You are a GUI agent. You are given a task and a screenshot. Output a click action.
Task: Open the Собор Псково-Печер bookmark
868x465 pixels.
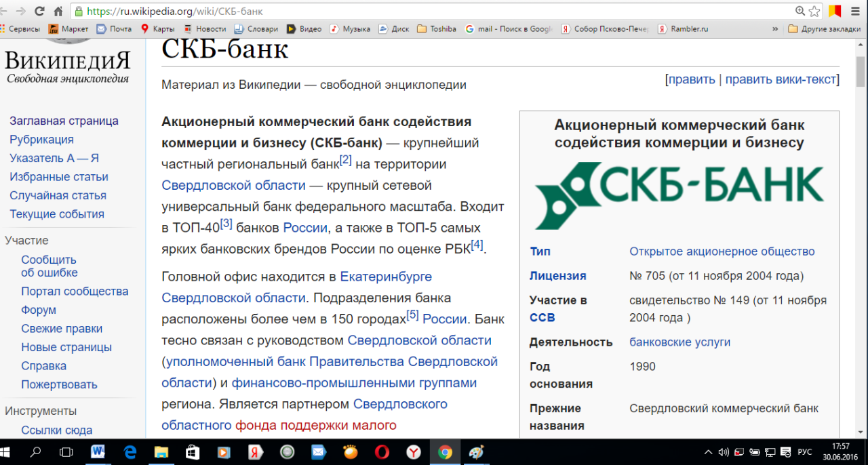(605, 29)
